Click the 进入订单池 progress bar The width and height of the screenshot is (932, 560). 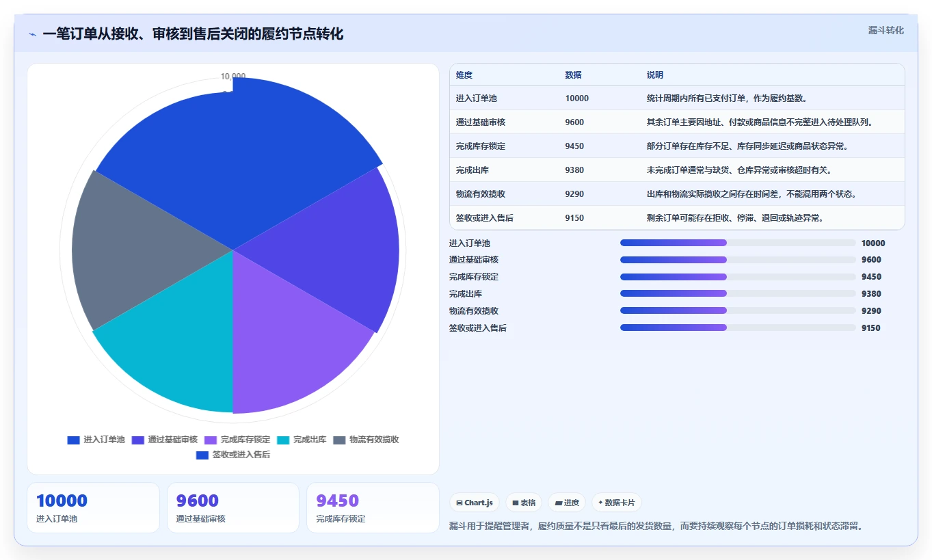pyautogui.click(x=738, y=243)
